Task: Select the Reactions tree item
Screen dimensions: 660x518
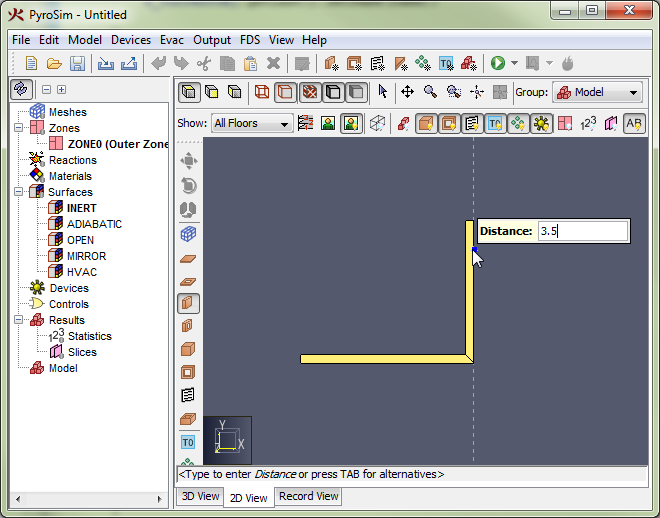Action: [x=73, y=160]
